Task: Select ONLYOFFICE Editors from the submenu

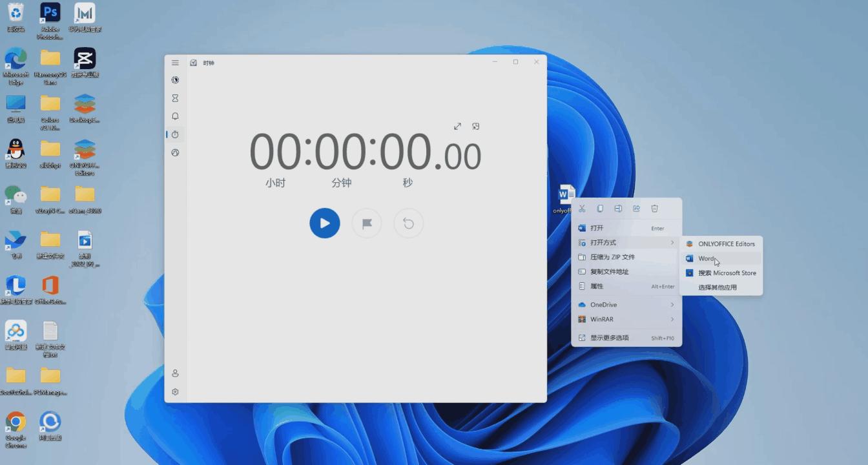Action: coord(726,244)
